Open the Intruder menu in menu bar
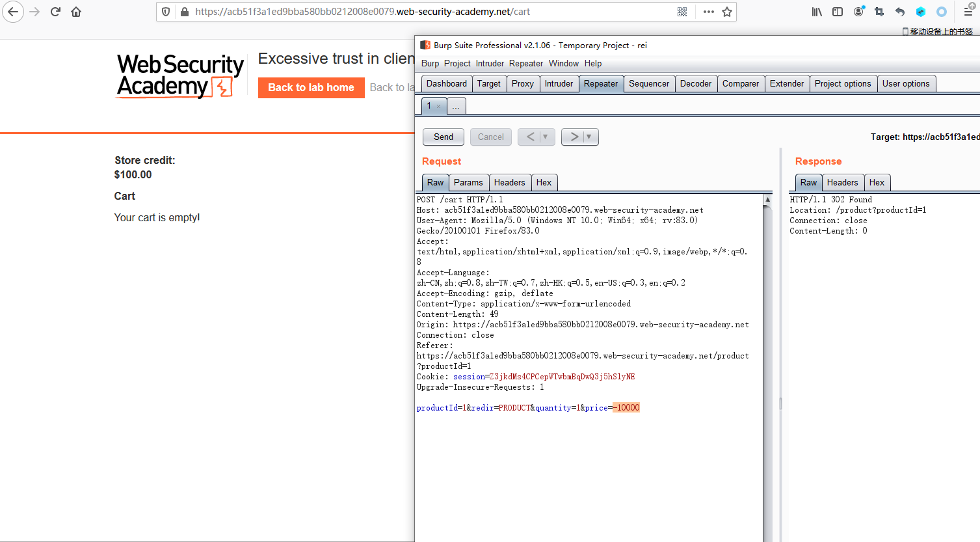Screen dimensions: 980x542 (x=490, y=63)
